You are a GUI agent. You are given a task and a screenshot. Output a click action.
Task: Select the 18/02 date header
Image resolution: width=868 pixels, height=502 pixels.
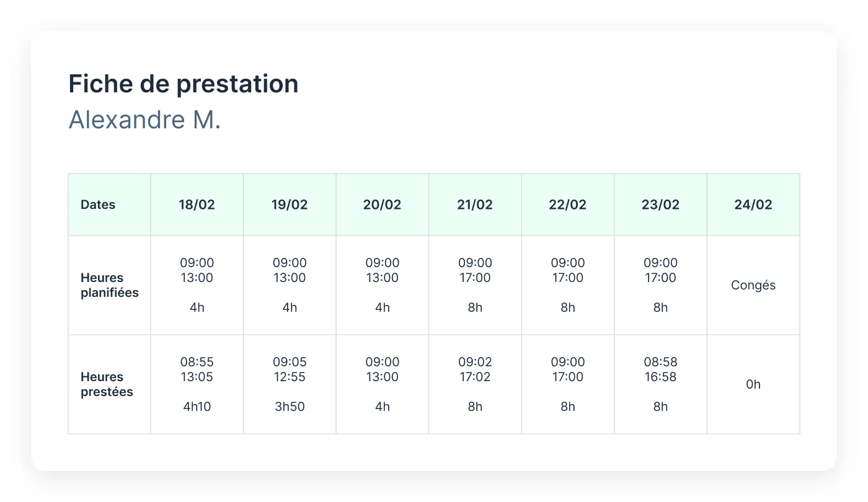[x=197, y=205]
